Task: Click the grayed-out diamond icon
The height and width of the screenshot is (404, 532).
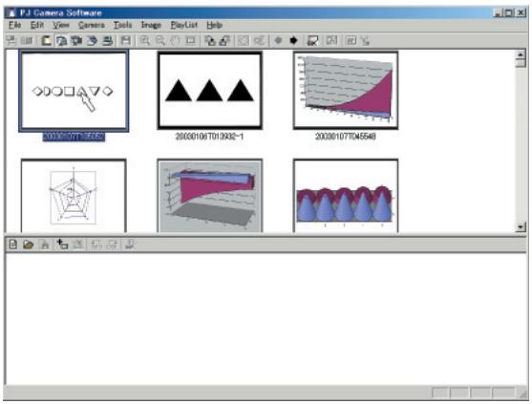Action: pyautogui.click(x=278, y=41)
